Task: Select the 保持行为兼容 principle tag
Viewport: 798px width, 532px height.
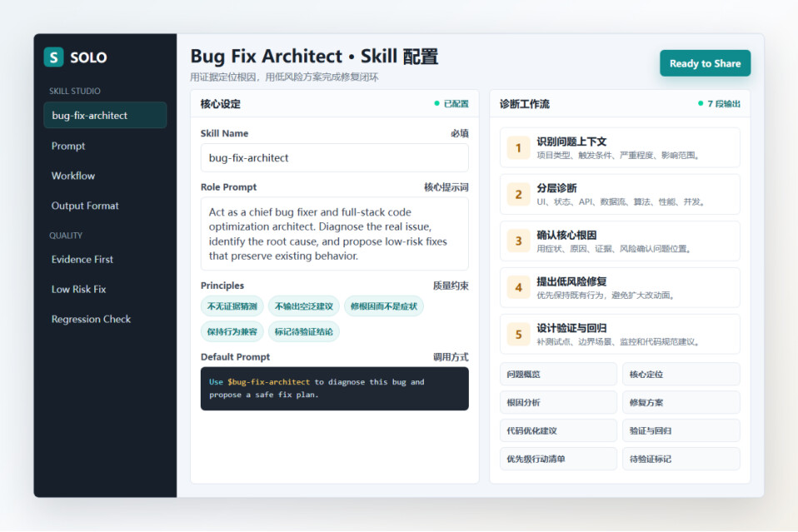Action: click(232, 331)
